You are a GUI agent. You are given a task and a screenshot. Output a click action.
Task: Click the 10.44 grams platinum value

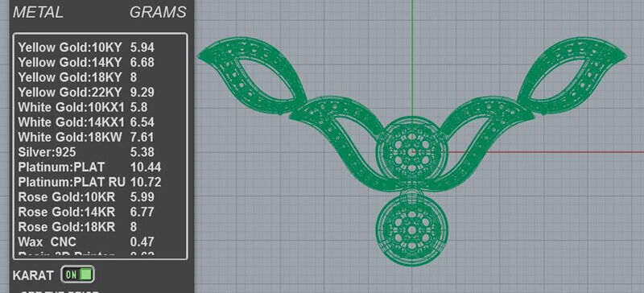point(146,167)
